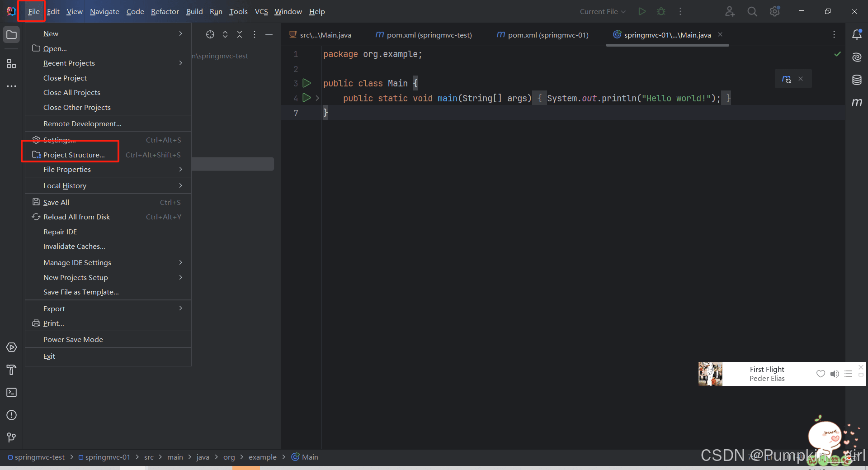Open the Database tool window
868x470 pixels.
point(857,80)
